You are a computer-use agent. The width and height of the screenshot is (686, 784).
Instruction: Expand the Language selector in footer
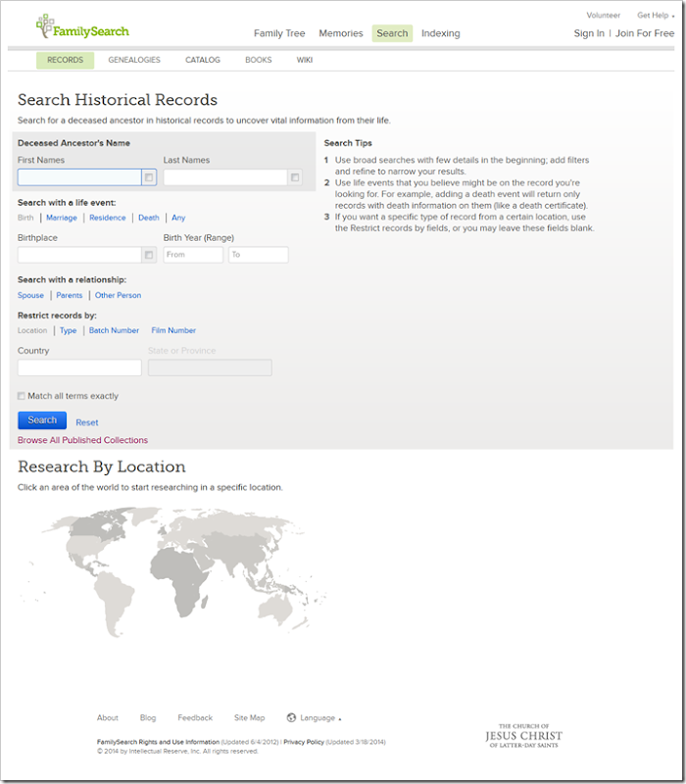coord(320,718)
